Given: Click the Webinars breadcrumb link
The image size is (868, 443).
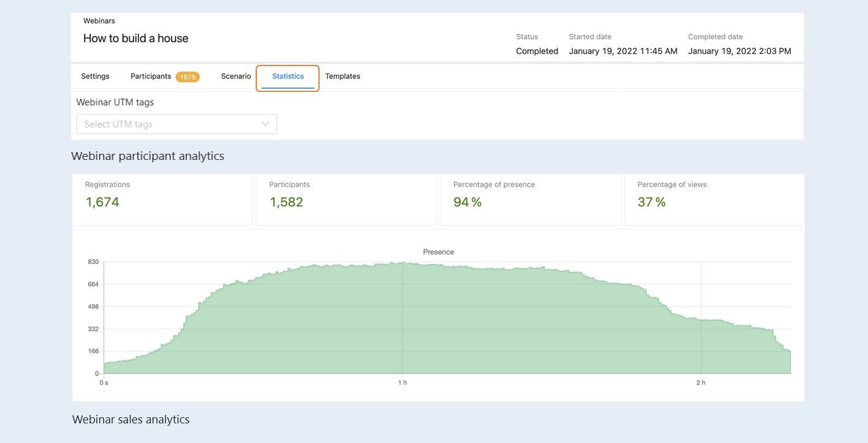Looking at the screenshot, I should 99,21.
